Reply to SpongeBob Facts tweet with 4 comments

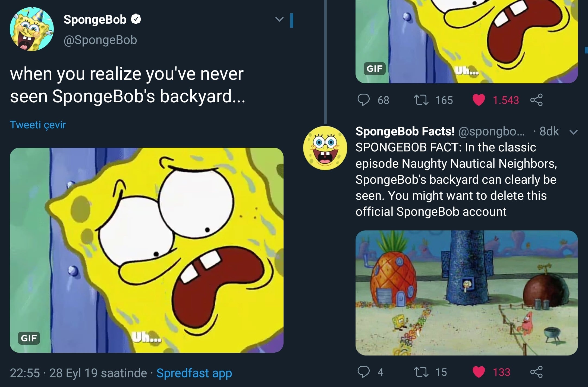[363, 372]
